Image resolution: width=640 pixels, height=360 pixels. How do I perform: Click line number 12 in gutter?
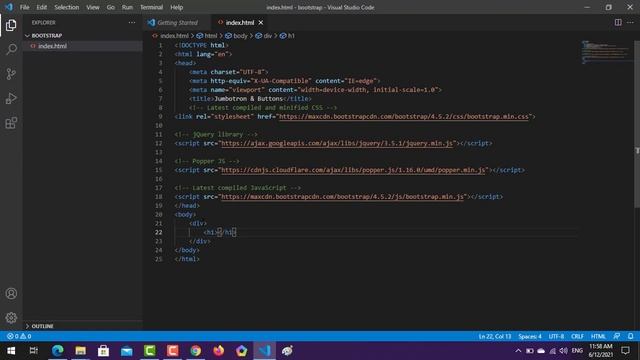pos(159,143)
